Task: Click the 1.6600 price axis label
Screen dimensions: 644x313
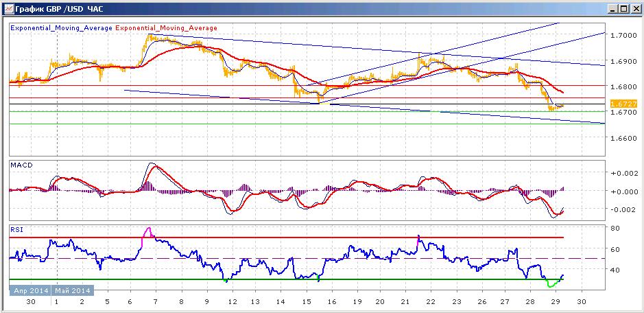Action: (x=624, y=138)
